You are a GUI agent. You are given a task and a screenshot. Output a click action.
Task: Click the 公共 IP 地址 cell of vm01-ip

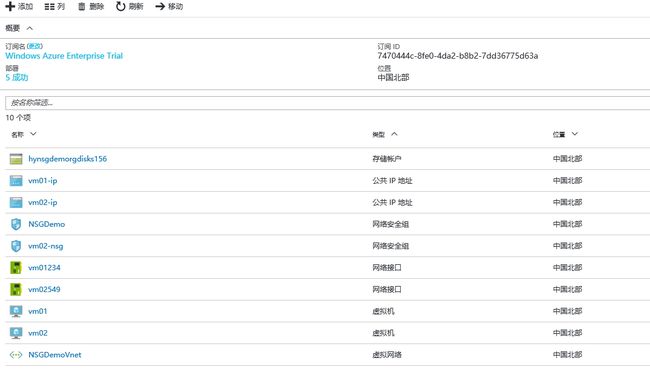392,181
